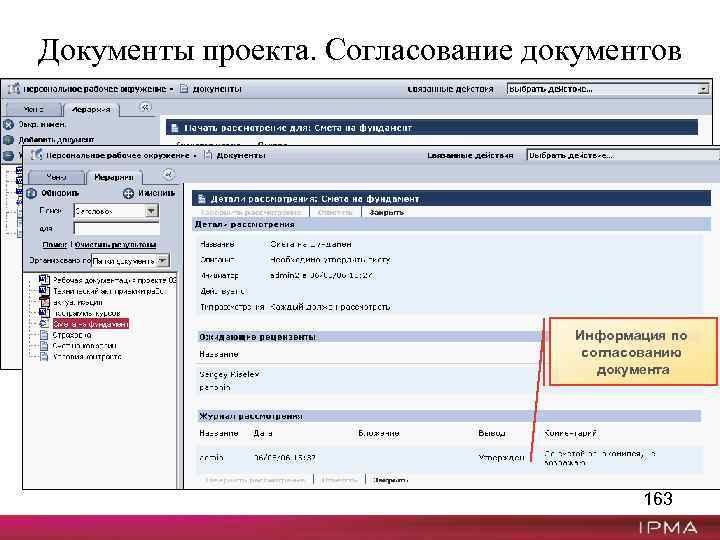Viewport: 720px width, 540px height.
Task: Click the workspace icon in front window breadcrumb
Action: click(x=36, y=155)
